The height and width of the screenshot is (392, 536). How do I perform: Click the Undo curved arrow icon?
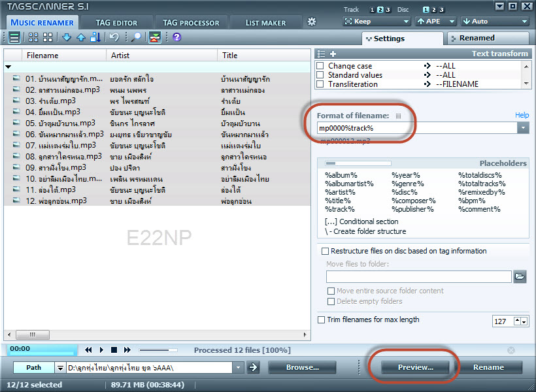coord(114,37)
